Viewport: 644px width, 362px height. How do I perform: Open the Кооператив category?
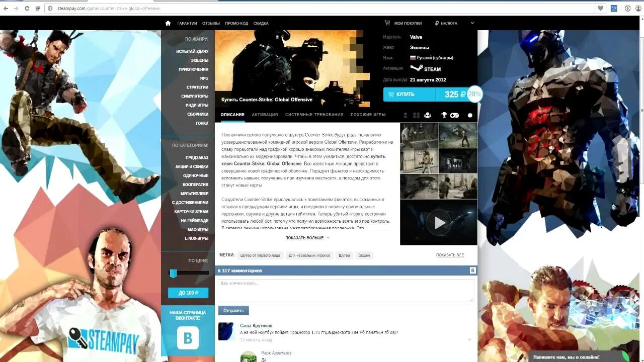click(195, 185)
